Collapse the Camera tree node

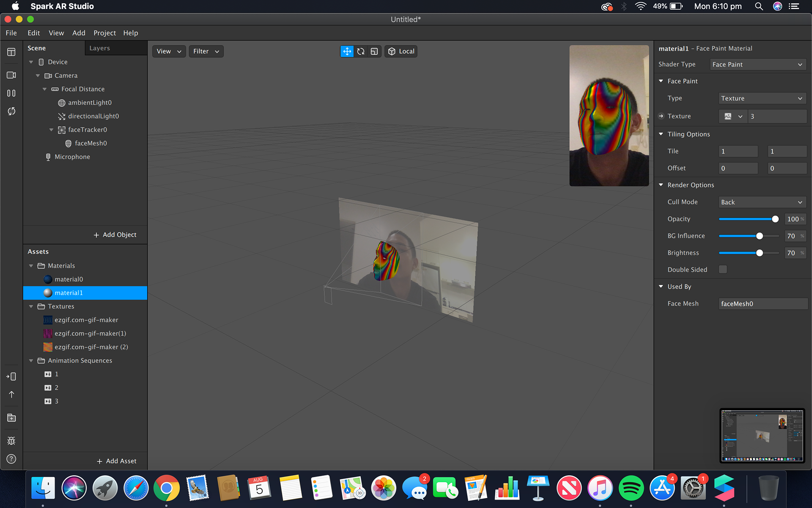coord(38,76)
